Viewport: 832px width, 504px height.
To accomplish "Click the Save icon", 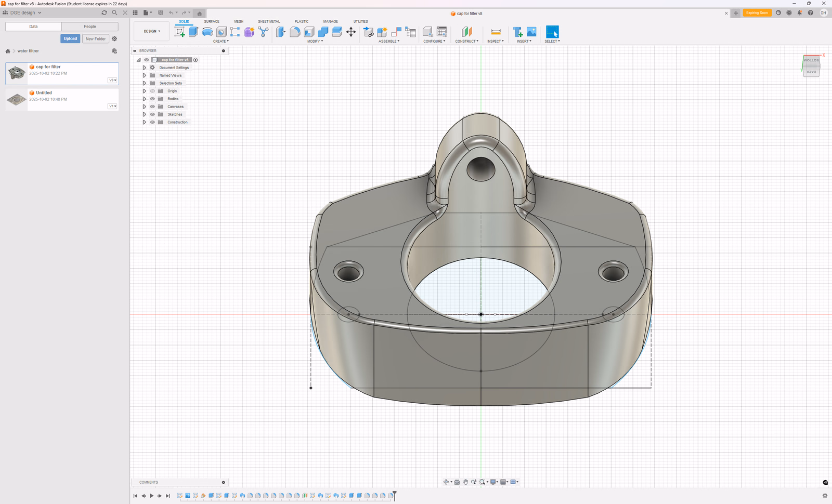I will tap(161, 13).
